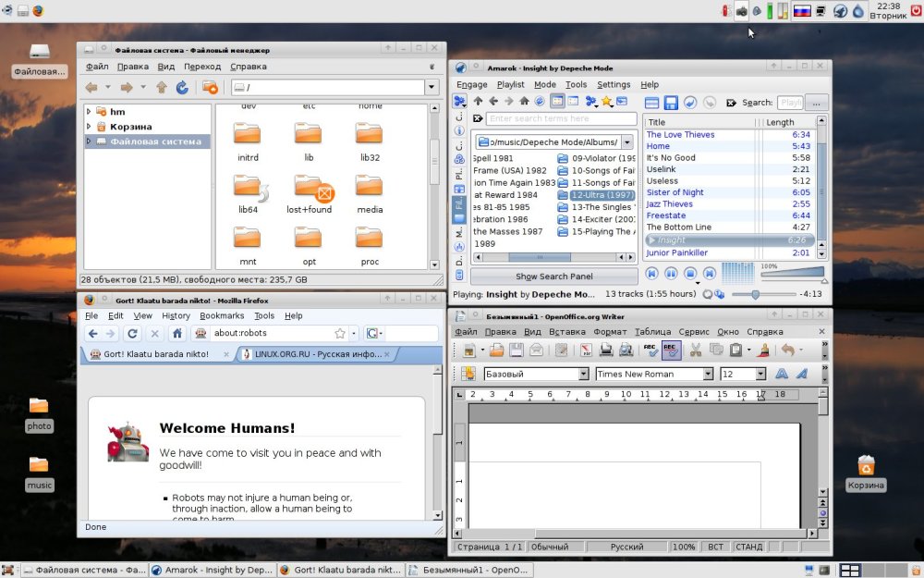This screenshot has width=924, height=578.
Task: Open the Вставка menu in Writer
Action: point(567,331)
